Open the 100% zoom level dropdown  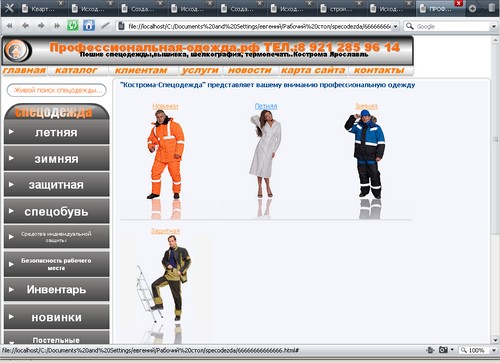(494, 350)
